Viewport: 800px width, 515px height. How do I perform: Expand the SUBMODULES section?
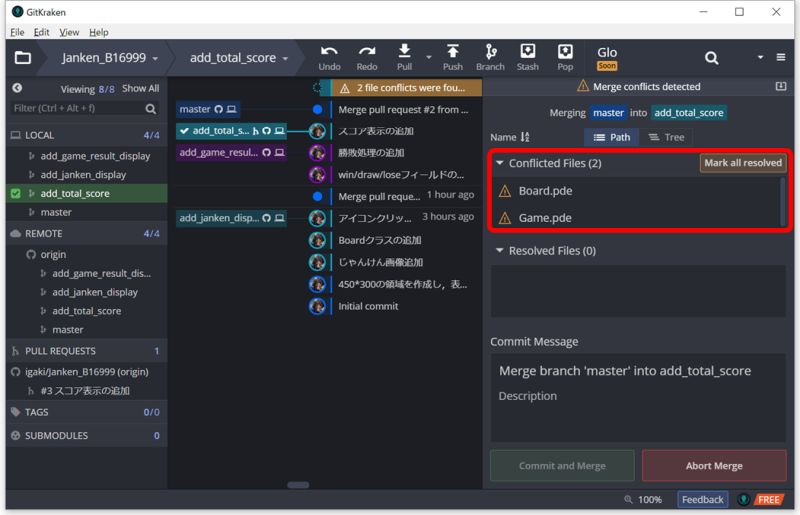point(87,435)
